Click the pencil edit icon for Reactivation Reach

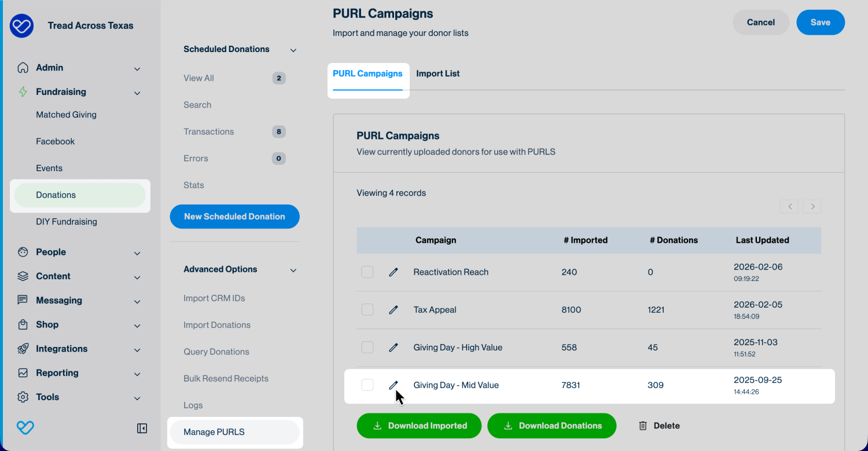click(393, 272)
